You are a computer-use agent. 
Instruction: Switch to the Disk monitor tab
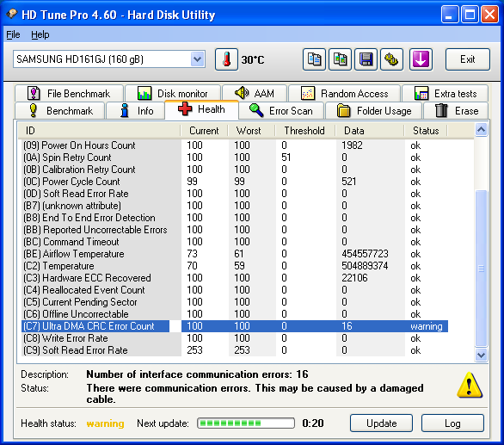(x=173, y=94)
